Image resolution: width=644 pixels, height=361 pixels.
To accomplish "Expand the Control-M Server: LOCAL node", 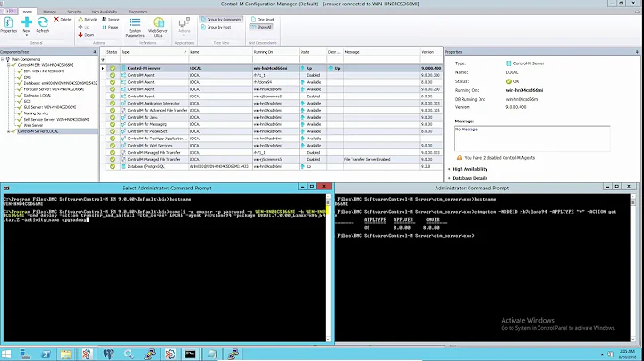I will 9,131.
